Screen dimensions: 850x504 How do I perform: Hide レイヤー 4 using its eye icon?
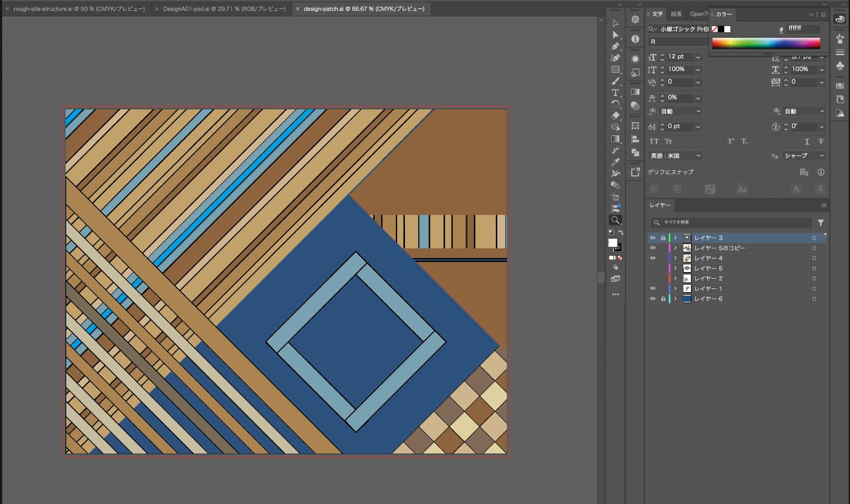coord(653,258)
